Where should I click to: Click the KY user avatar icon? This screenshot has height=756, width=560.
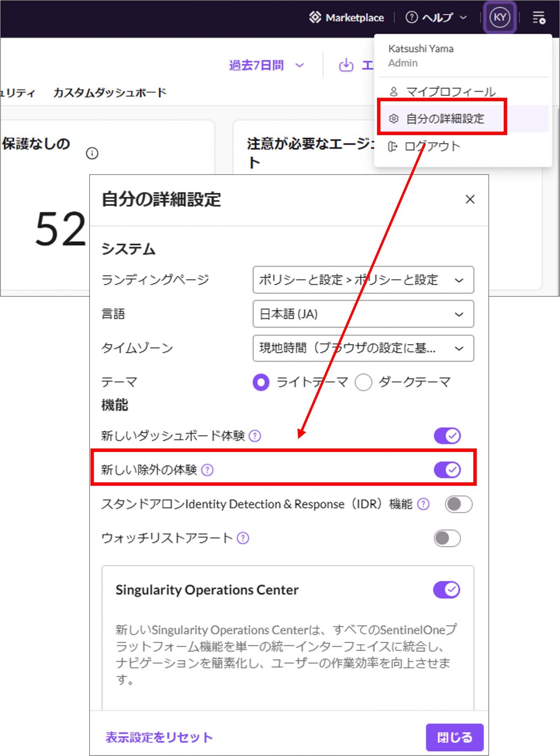point(499,18)
